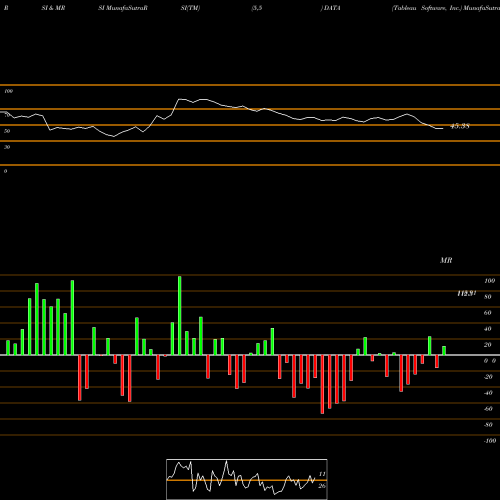Click the MR heading label above the histogram
Viewport: 500px width, 500px height.
446,260
